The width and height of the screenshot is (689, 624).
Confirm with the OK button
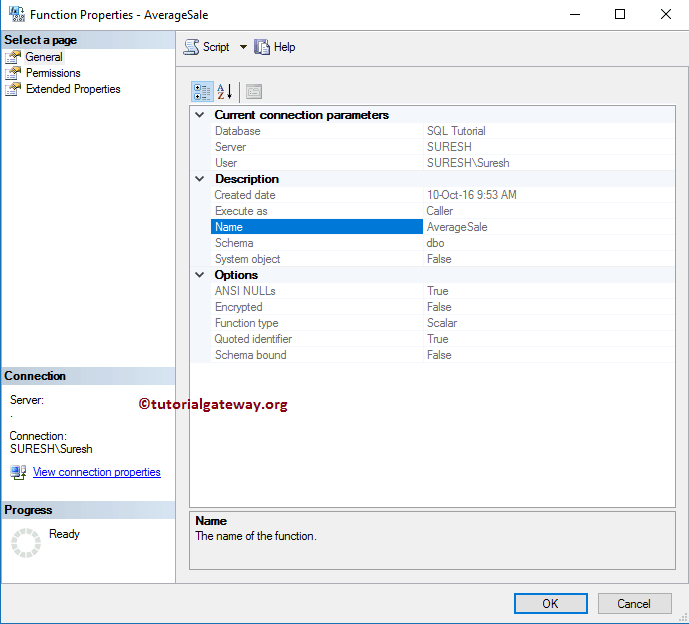[x=551, y=603]
